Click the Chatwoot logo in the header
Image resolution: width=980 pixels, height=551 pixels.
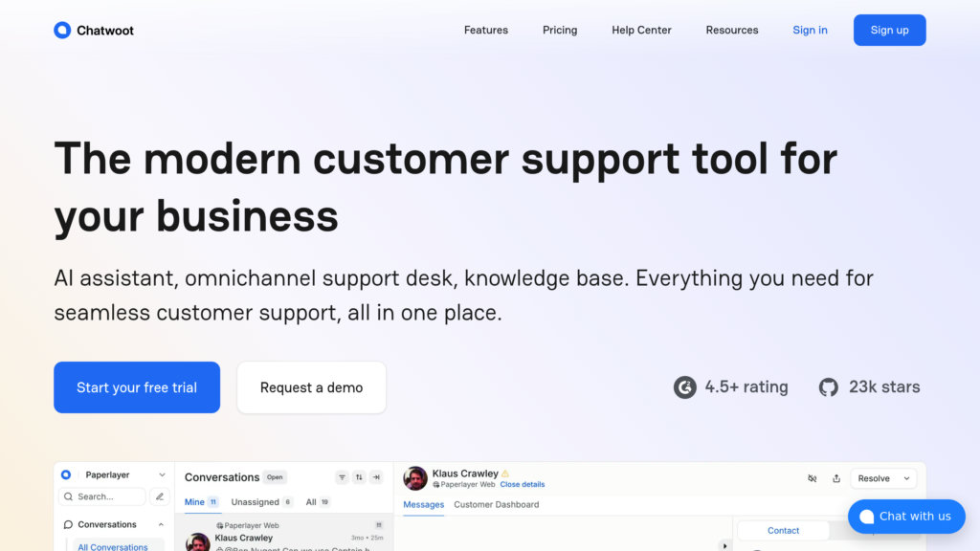pos(94,30)
